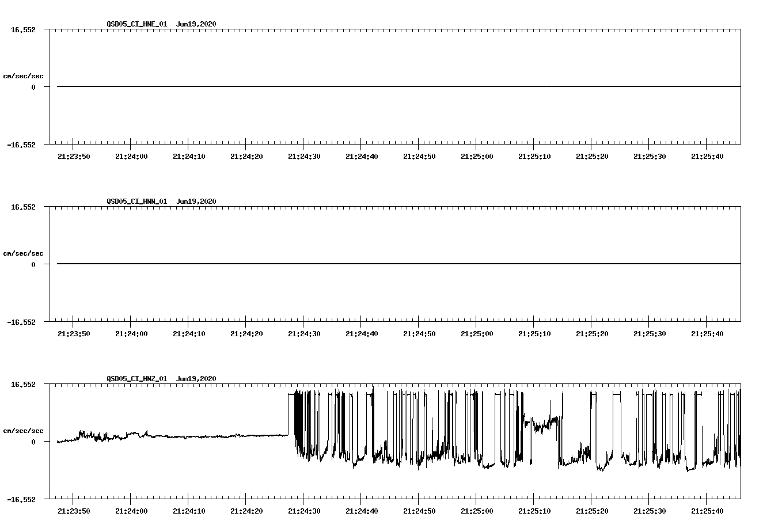Screen dimensions: 782x532
Task: Click the 0 axis label of HNN plot
Action: click(33, 265)
